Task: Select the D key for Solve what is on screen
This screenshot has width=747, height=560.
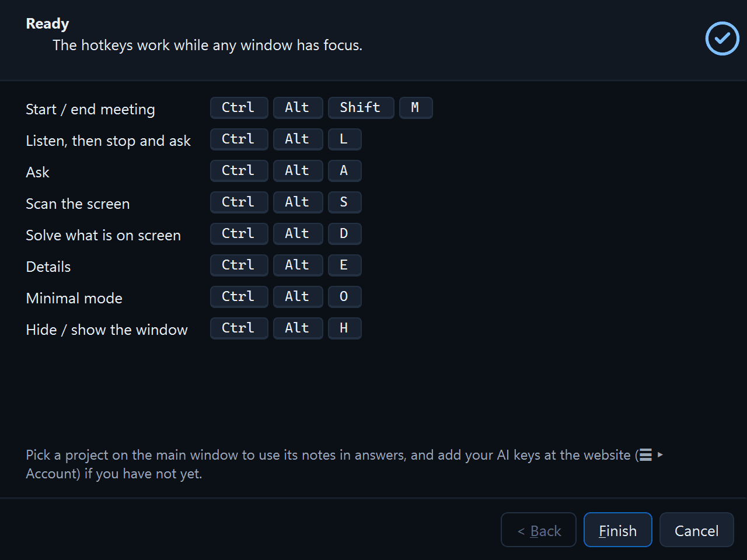Action: [x=344, y=234]
